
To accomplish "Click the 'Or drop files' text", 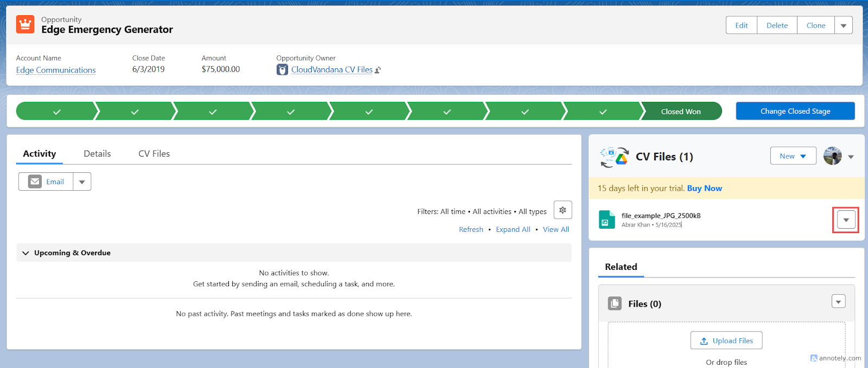I will point(726,362).
